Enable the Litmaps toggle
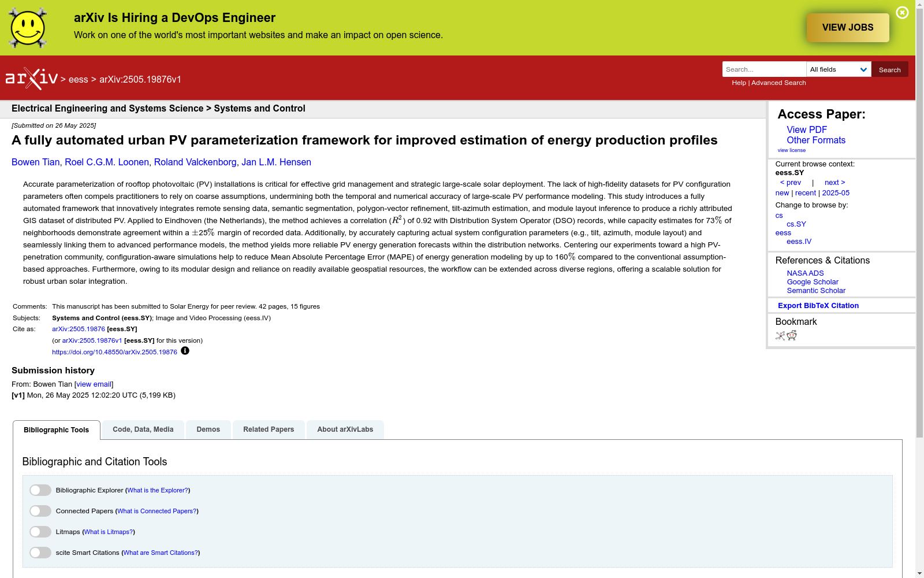This screenshot has width=924, height=578. 40,532
